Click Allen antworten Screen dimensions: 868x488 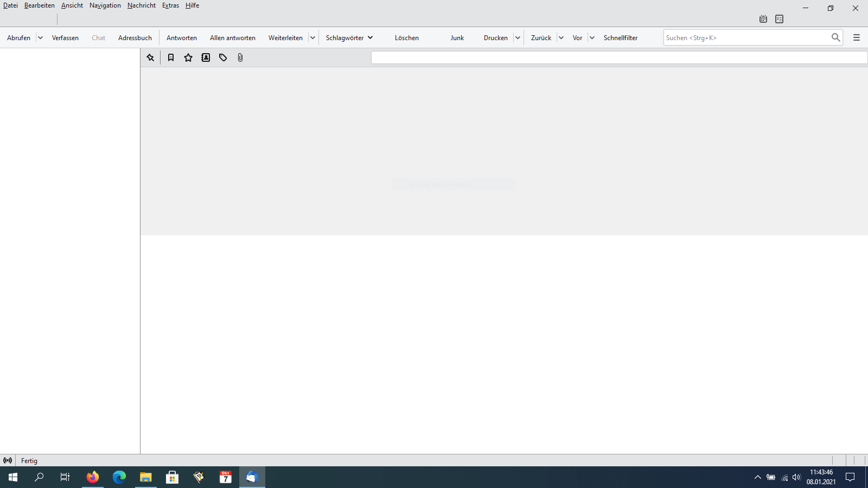pyautogui.click(x=233, y=38)
